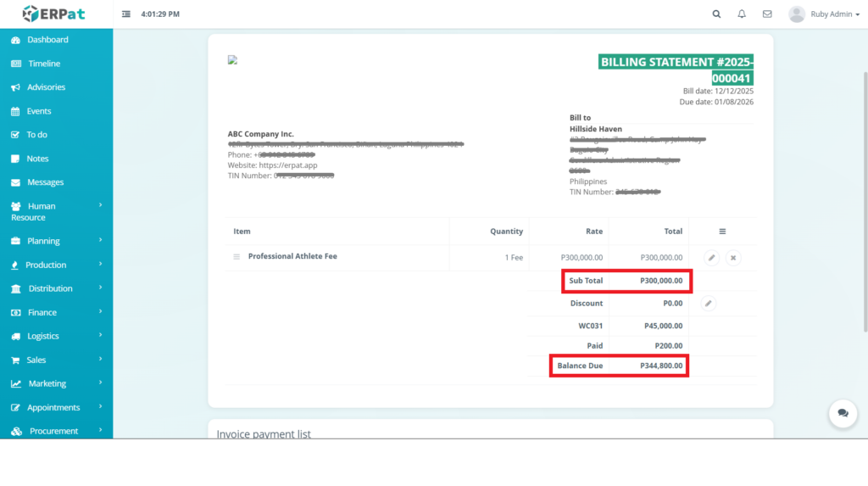The width and height of the screenshot is (868, 486).
Task: Click the pencil icon beside Discount
Action: click(709, 303)
